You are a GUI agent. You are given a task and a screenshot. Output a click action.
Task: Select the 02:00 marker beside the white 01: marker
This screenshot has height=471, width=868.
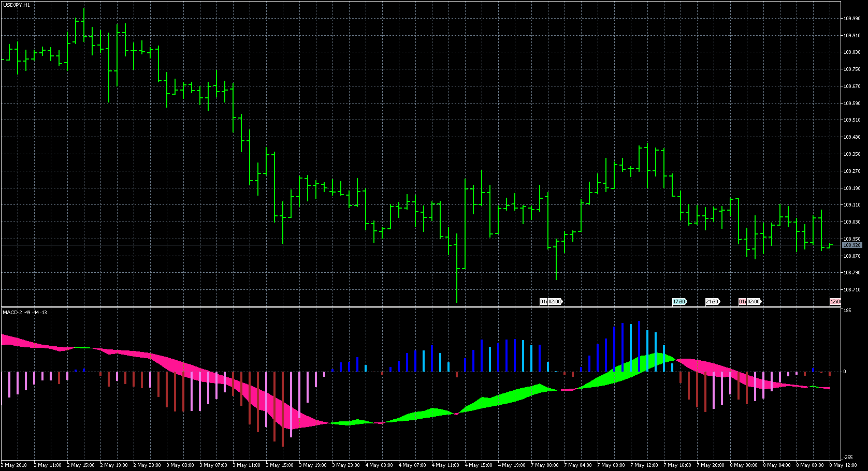[554, 302]
